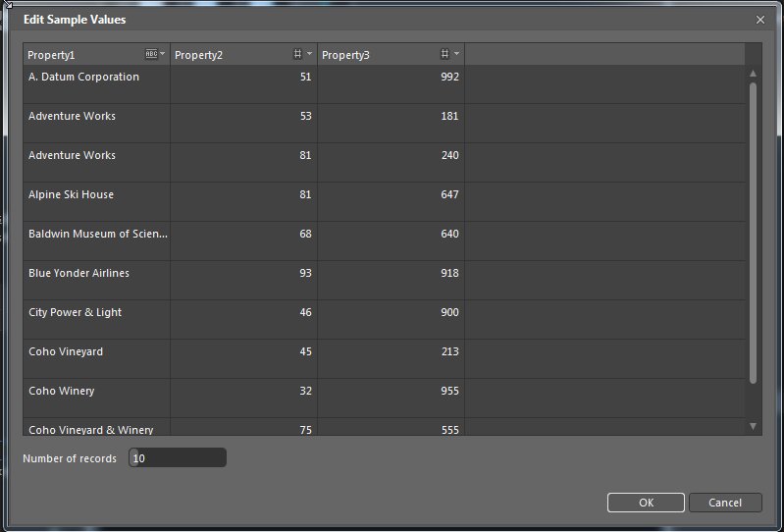Dismiss the dialog with Cancel button
784x532 pixels.
pos(725,503)
